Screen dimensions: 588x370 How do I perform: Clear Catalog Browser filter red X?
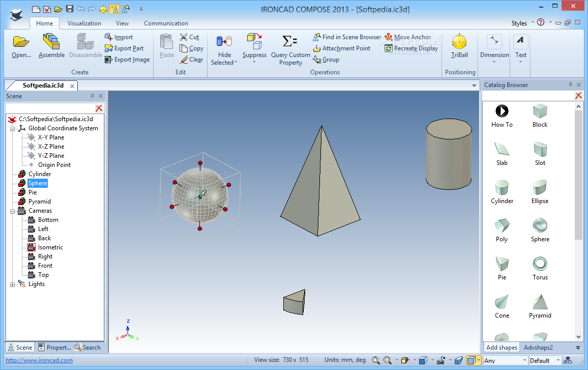578,96
